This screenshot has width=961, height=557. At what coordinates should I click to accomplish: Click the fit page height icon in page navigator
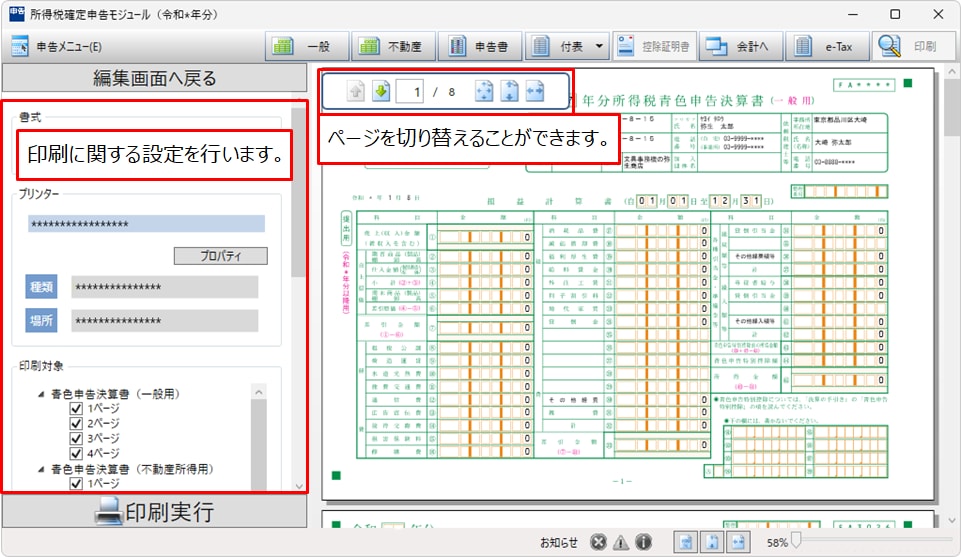coord(509,92)
